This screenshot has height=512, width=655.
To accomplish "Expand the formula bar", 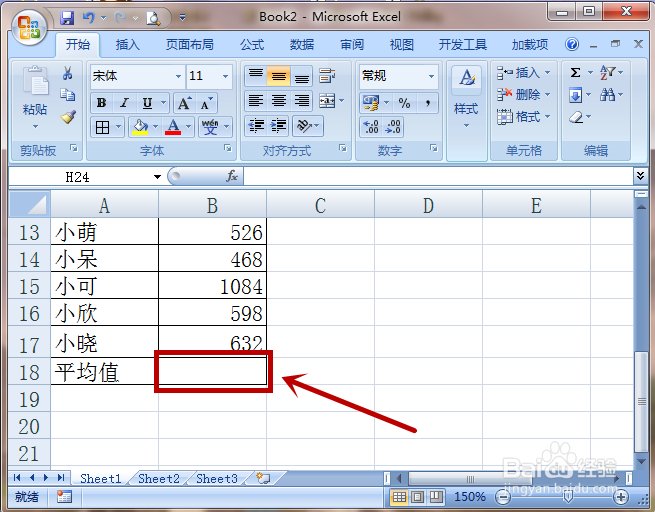I will (640, 176).
